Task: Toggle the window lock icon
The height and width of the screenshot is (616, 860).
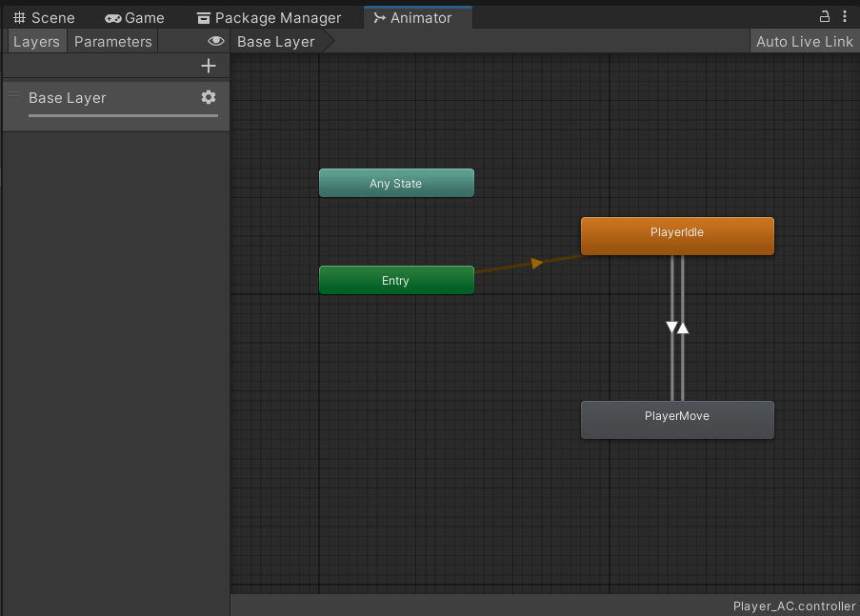Action: tap(825, 16)
